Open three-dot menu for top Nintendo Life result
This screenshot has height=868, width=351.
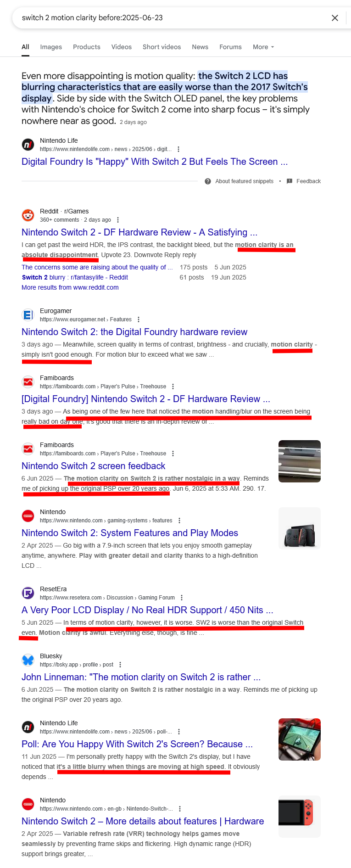pos(178,149)
